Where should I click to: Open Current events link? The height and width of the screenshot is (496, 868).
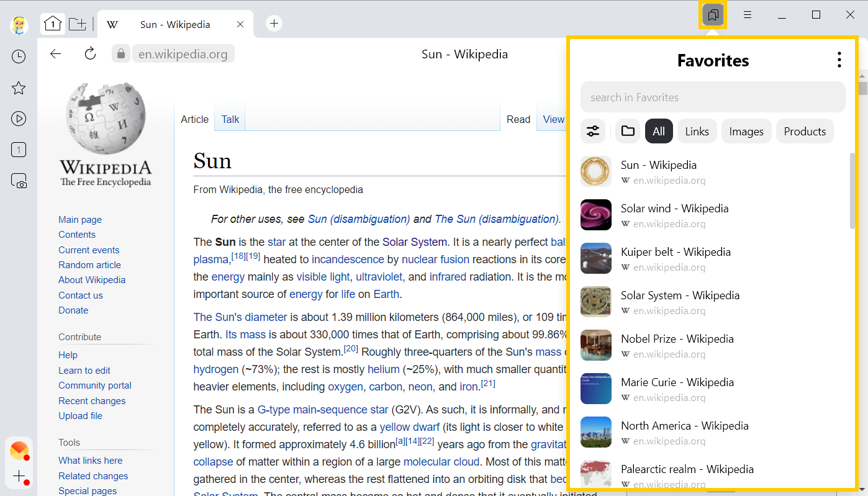pyautogui.click(x=89, y=250)
